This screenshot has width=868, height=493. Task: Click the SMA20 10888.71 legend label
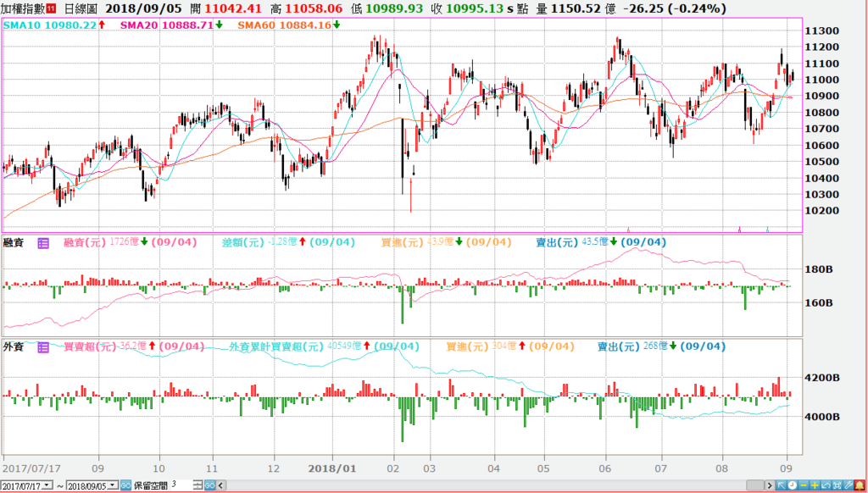pos(166,25)
